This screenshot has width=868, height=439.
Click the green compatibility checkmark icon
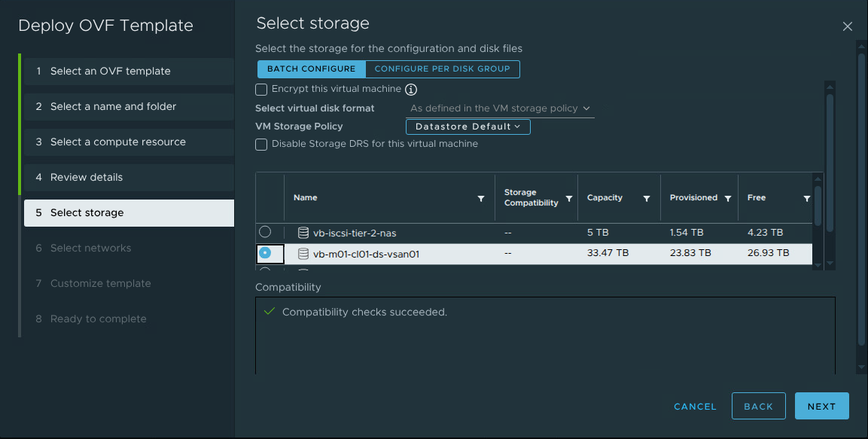tap(270, 312)
